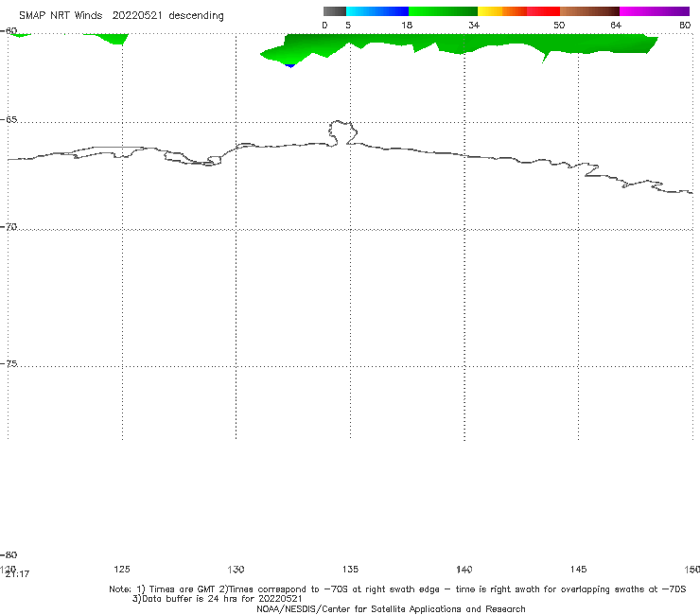Click the '50' label under the color bar
The width and height of the screenshot is (700, 615).
tap(559, 25)
